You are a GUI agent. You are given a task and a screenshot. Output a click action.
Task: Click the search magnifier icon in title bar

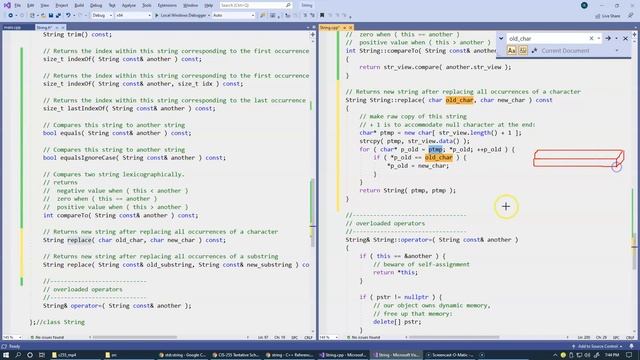(288, 5)
